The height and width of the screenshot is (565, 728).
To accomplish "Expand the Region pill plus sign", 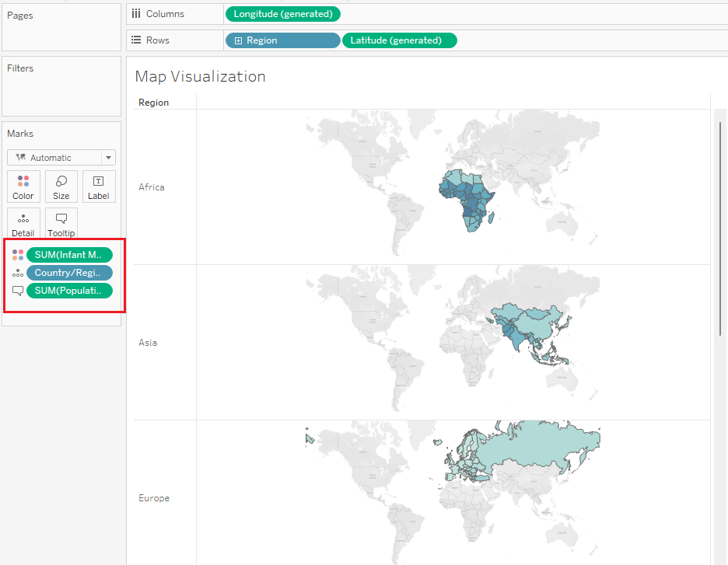I will 239,40.
